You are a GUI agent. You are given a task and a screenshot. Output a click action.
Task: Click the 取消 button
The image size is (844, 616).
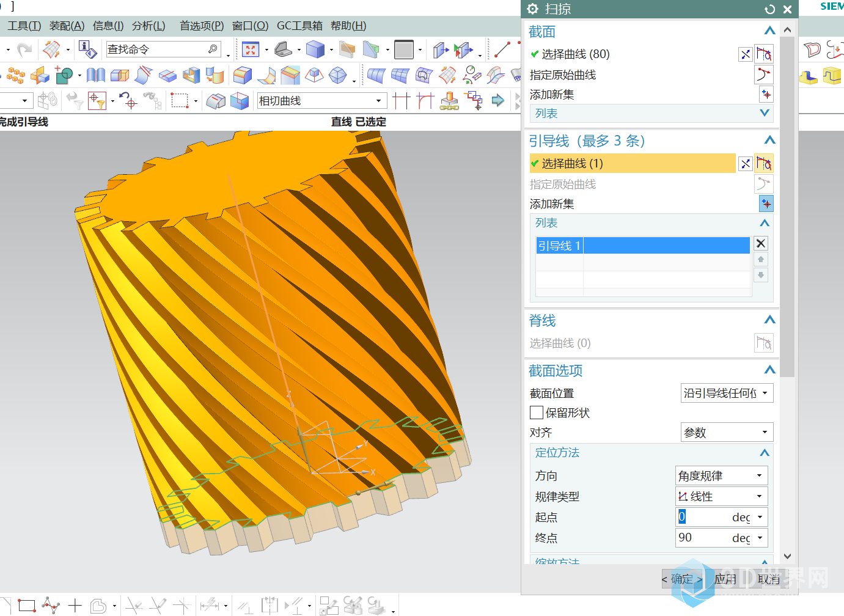[769, 579]
